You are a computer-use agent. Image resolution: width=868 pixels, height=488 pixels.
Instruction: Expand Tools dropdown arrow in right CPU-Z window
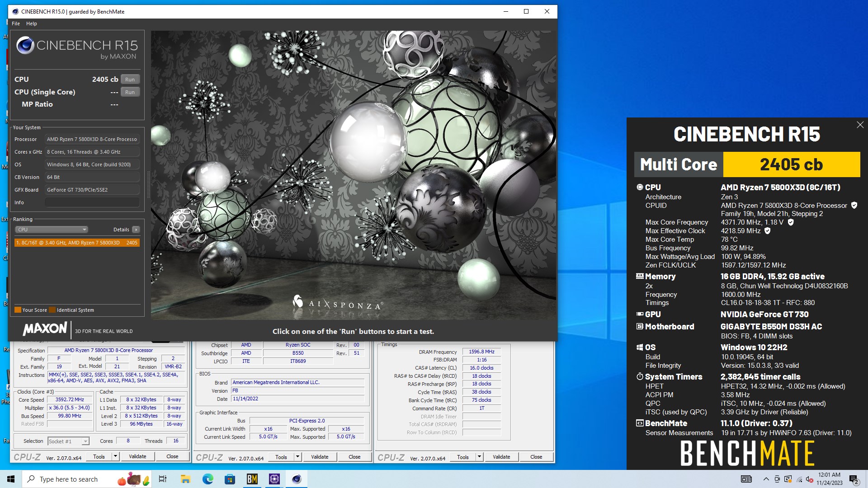479,457
